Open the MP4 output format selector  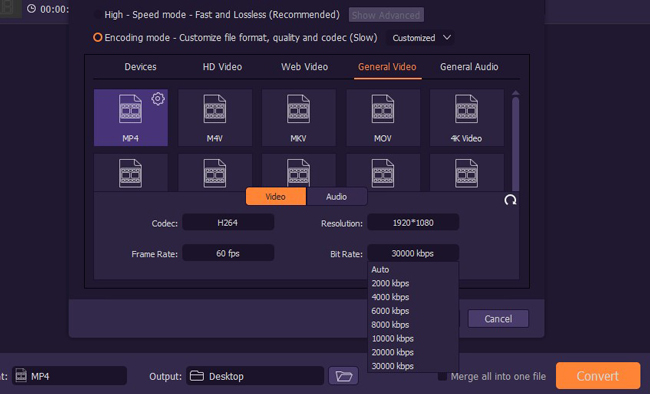coord(69,376)
